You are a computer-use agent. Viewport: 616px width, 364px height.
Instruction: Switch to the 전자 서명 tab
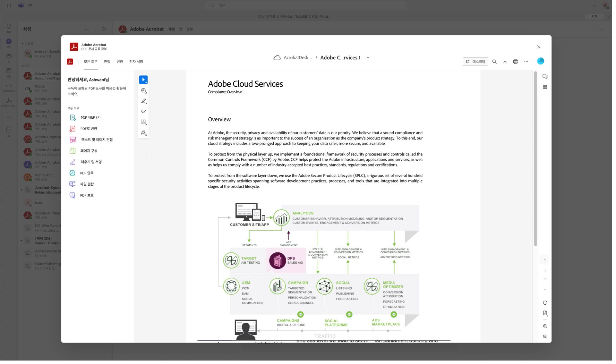[x=135, y=62]
